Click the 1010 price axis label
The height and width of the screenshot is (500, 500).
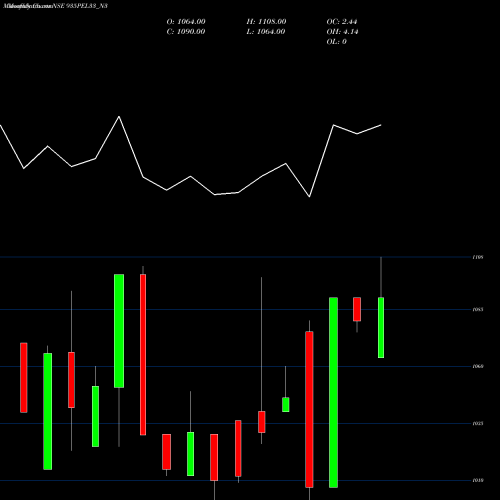click(x=478, y=481)
